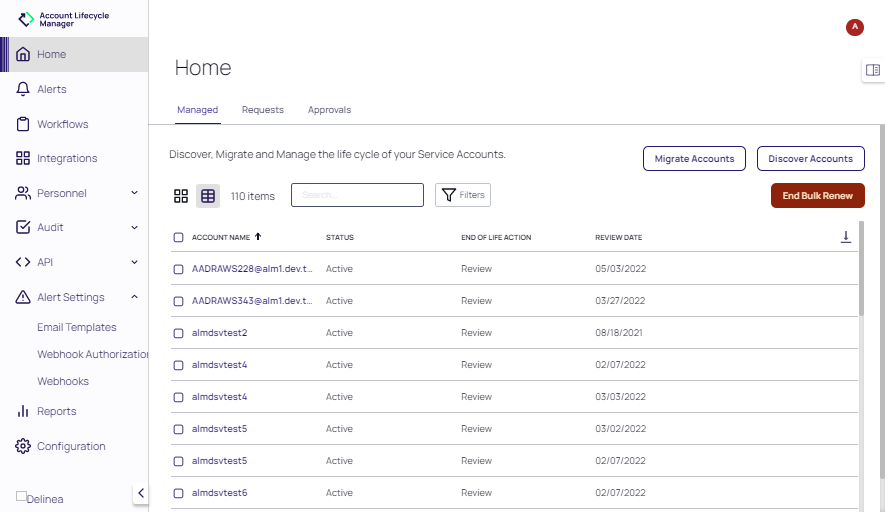Check the almdsvtest2 row checkbox

[x=178, y=333]
